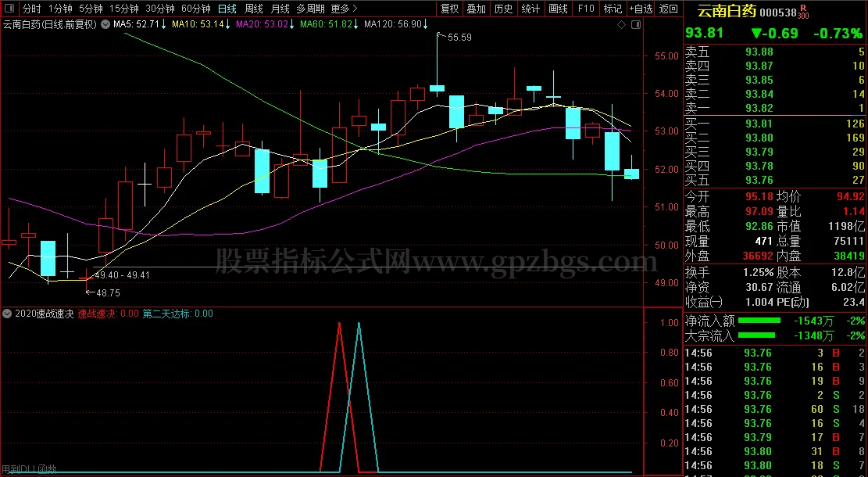
Task: Open the 统计 statistics button
Action: click(x=530, y=9)
